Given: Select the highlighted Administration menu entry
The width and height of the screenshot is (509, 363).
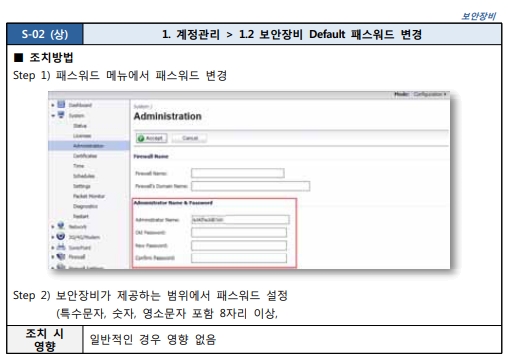Looking at the screenshot, I should point(89,146).
